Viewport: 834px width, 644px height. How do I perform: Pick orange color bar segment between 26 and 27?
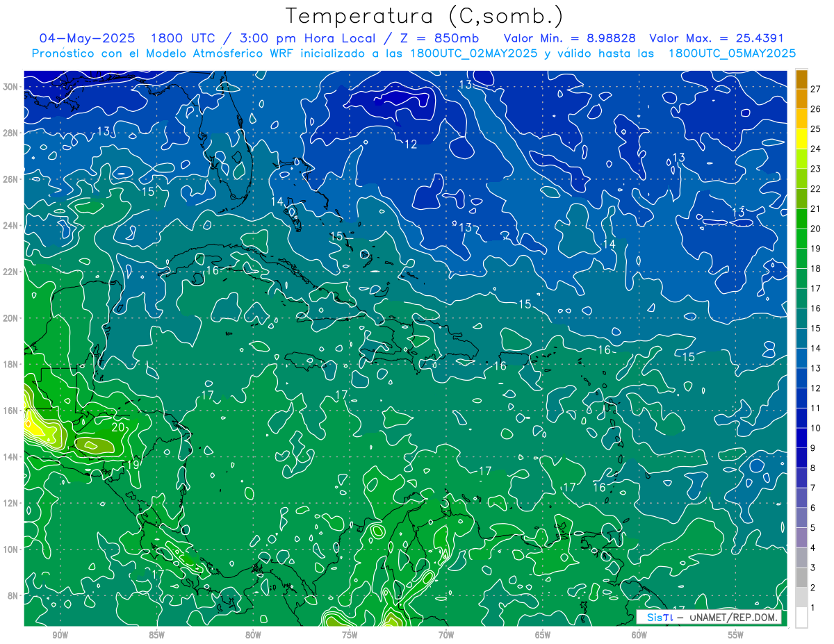tap(801, 99)
